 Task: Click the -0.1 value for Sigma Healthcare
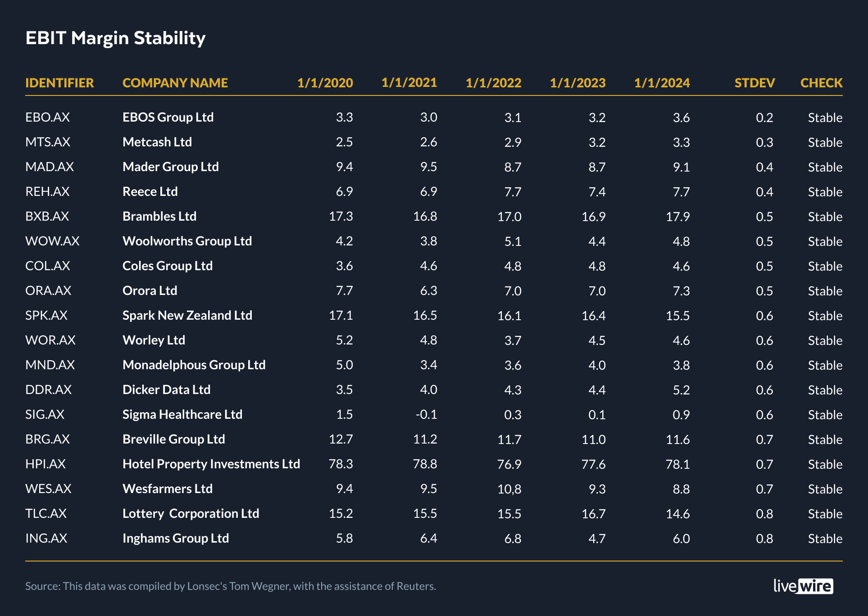pyautogui.click(x=426, y=415)
